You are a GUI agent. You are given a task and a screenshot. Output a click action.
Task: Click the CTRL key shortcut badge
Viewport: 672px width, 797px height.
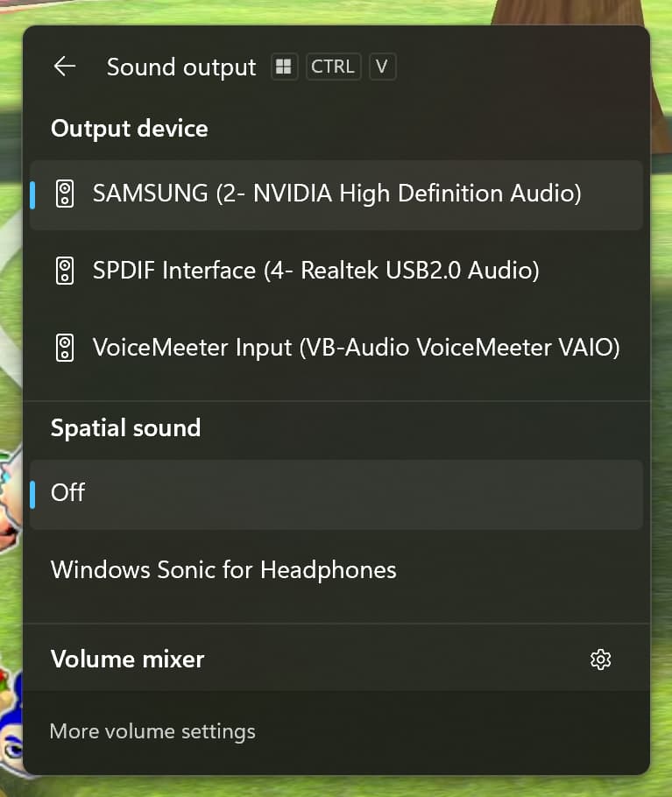[333, 67]
